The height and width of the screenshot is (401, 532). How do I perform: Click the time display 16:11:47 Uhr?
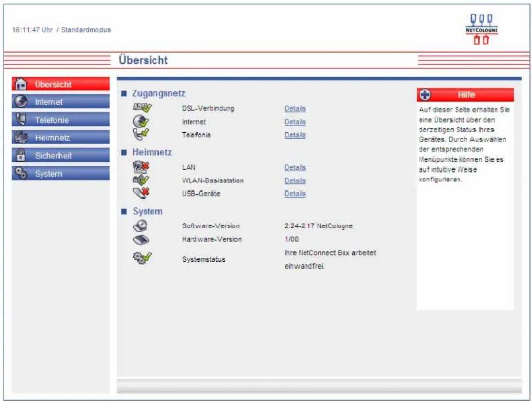[32, 30]
